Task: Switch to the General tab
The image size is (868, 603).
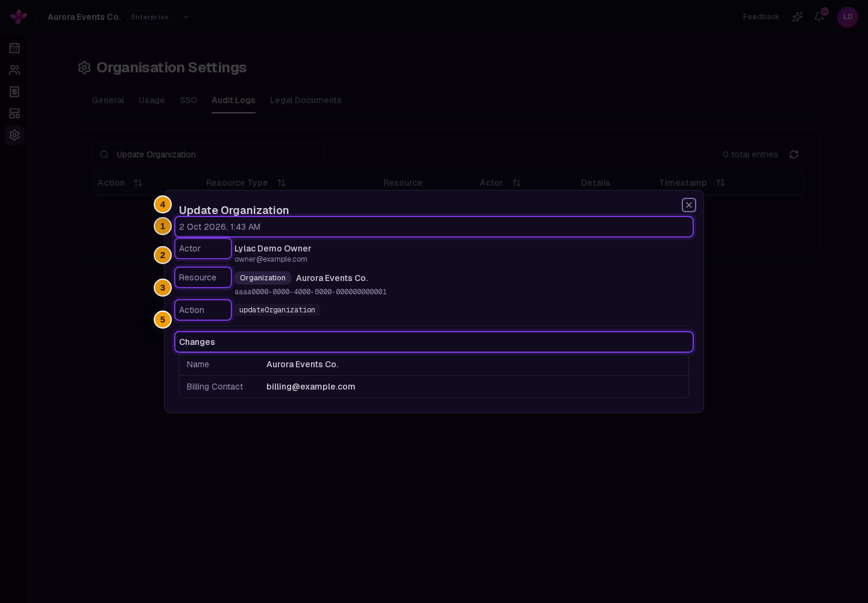Action: coord(108,100)
